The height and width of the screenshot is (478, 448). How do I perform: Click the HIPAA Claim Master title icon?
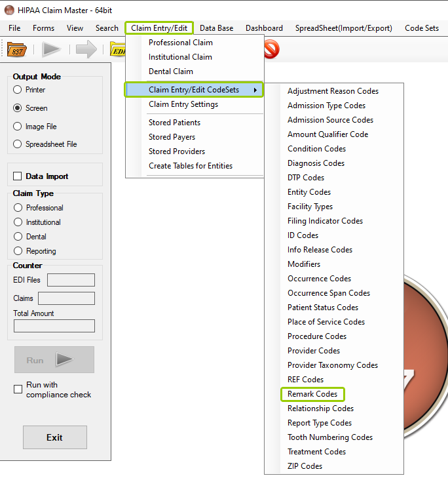coord(9,10)
